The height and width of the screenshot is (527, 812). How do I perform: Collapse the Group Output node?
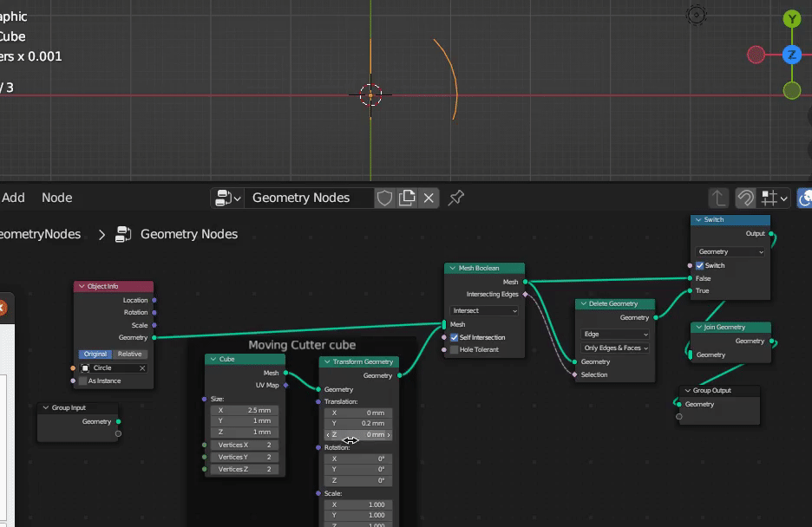(688, 390)
